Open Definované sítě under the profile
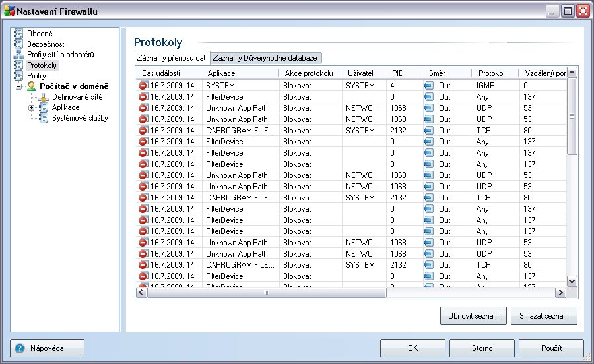This screenshot has height=364, width=594. coord(77,97)
